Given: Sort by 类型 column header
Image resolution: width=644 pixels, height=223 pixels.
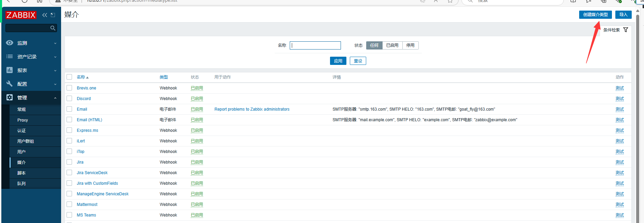Looking at the screenshot, I should (164, 77).
